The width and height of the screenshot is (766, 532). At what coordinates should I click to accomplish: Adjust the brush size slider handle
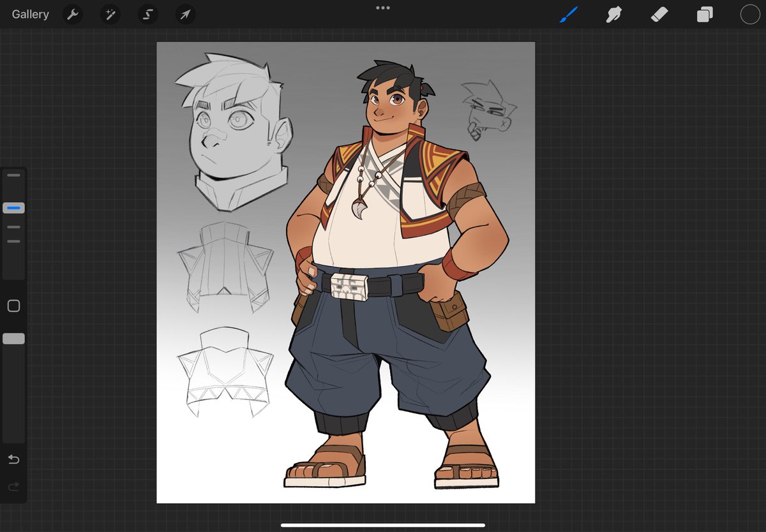pyautogui.click(x=13, y=207)
